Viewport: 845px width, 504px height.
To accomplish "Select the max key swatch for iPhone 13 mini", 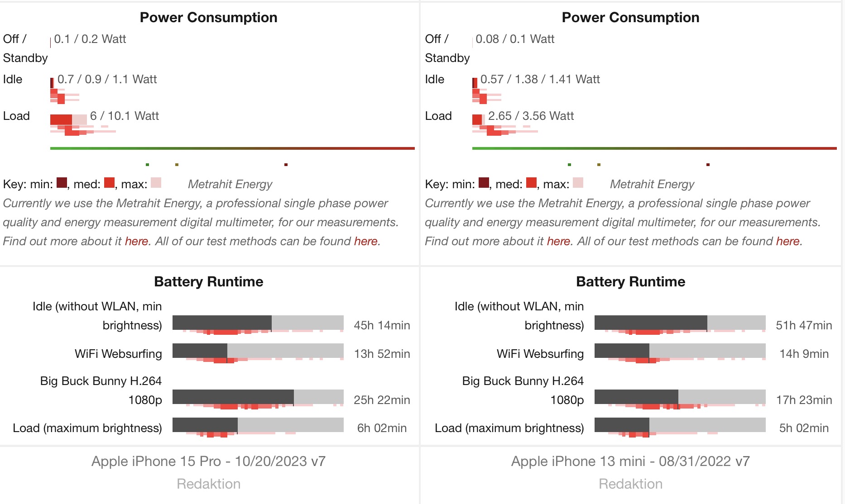I will pos(578,183).
